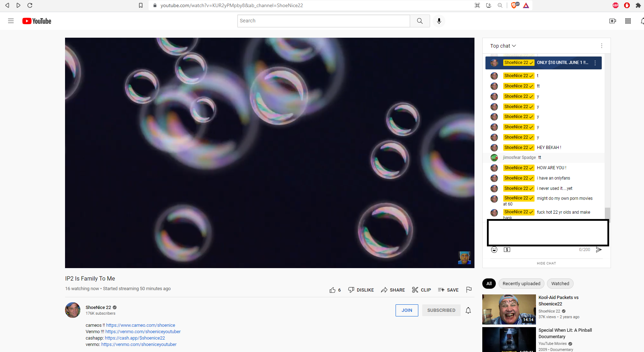Open the ShoeNice 22 channel avatar
Image resolution: width=644 pixels, height=352 pixels.
pyautogui.click(x=73, y=310)
